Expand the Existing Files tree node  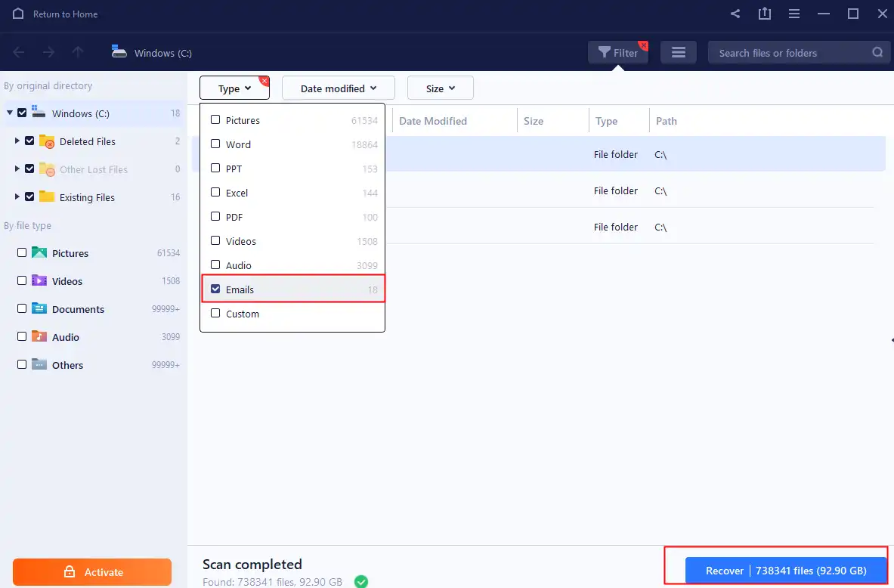pos(17,197)
